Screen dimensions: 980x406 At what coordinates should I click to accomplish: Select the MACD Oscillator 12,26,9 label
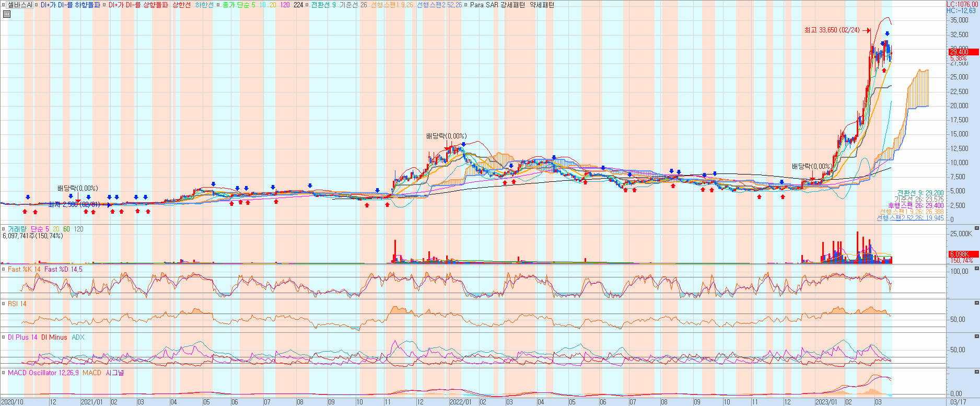click(x=43, y=373)
